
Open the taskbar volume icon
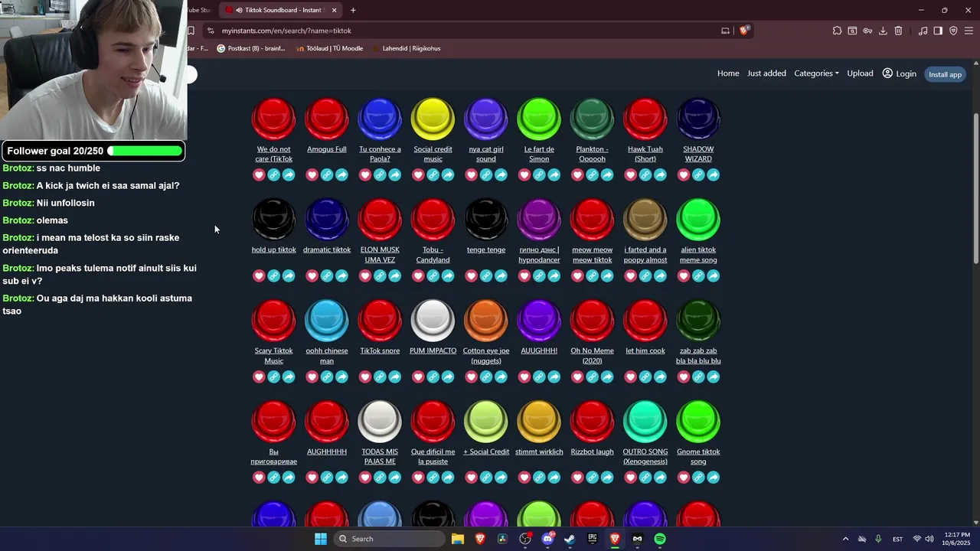coord(929,539)
